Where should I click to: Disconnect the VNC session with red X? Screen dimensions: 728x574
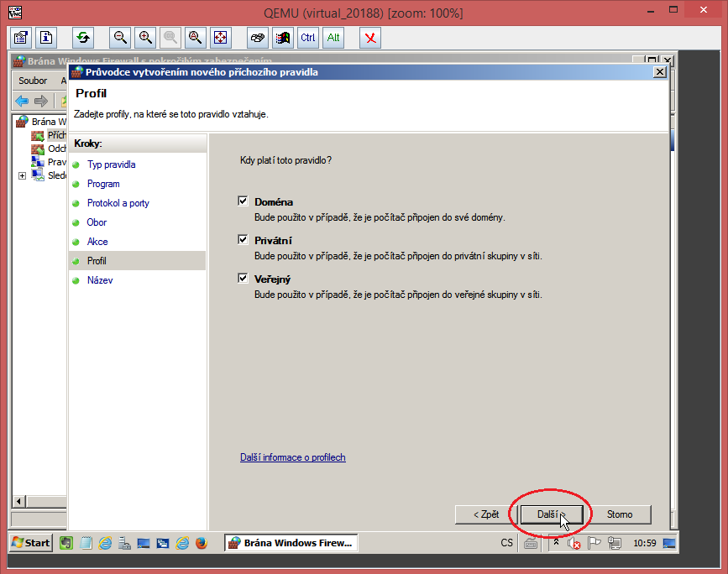370,38
